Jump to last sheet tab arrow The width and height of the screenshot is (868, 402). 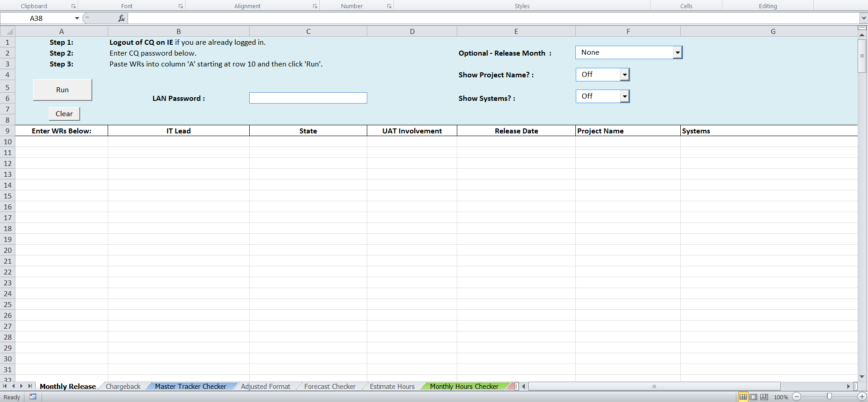coord(30,386)
